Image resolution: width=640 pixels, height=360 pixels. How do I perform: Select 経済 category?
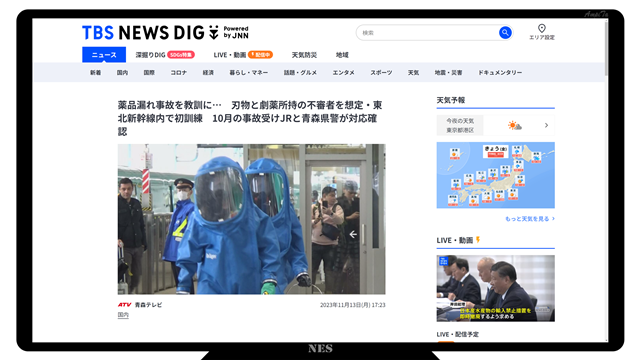click(208, 73)
